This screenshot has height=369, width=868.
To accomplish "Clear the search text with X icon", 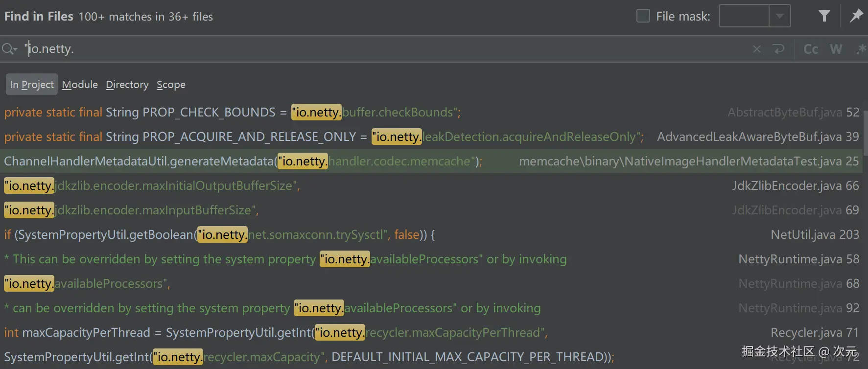I will 757,49.
